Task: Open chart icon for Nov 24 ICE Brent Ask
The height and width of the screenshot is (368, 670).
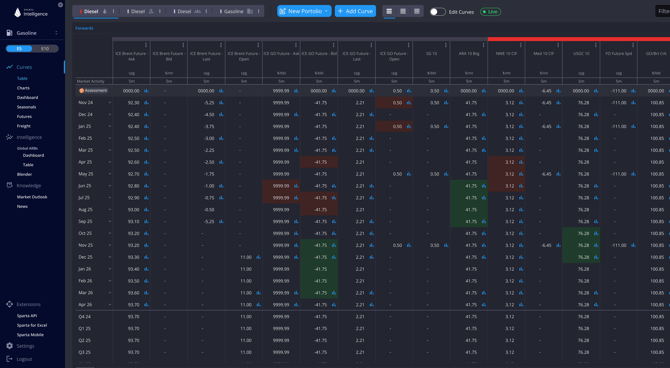Action: (146, 103)
